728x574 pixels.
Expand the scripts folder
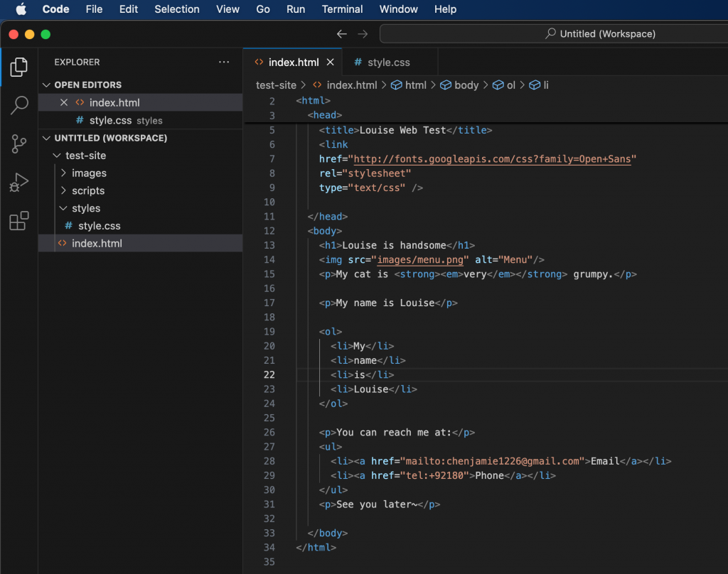click(x=64, y=190)
